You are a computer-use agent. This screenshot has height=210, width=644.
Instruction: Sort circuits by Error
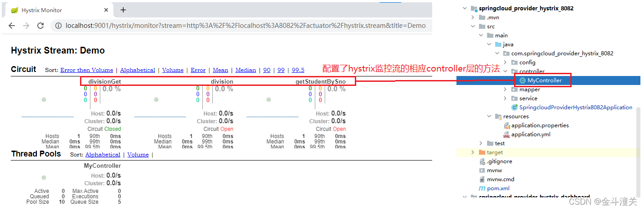(x=198, y=70)
